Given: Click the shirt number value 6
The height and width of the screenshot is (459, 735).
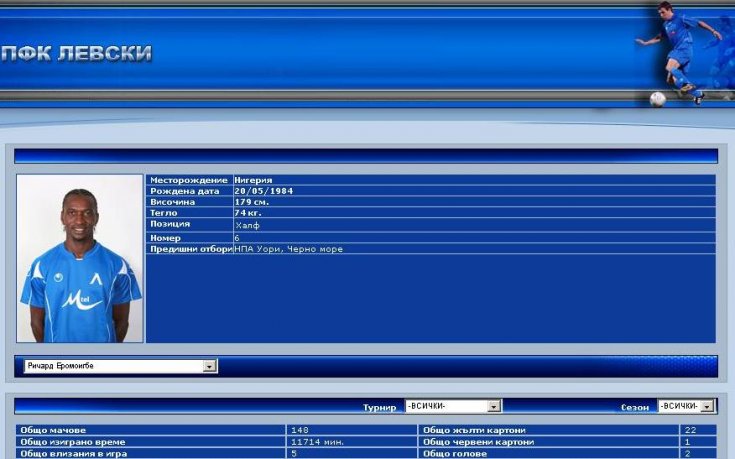Looking at the screenshot, I should [237, 238].
